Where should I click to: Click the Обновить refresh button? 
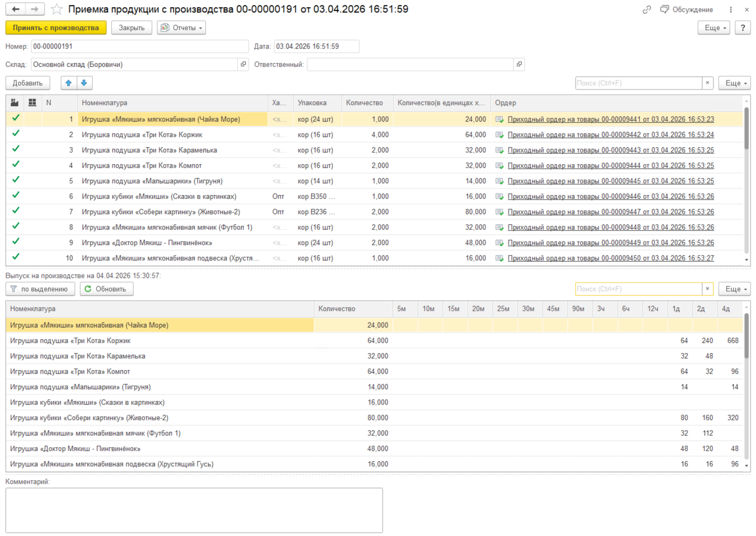pyautogui.click(x=106, y=289)
